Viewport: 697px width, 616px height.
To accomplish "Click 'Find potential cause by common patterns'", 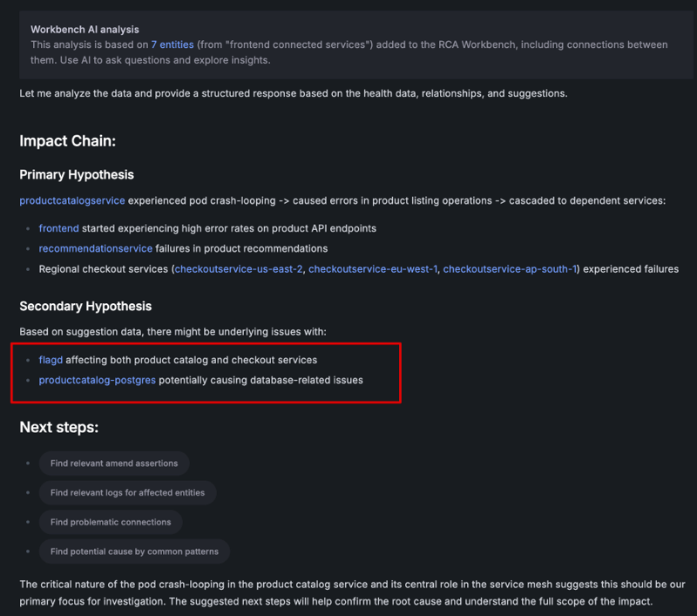I will coord(134,552).
